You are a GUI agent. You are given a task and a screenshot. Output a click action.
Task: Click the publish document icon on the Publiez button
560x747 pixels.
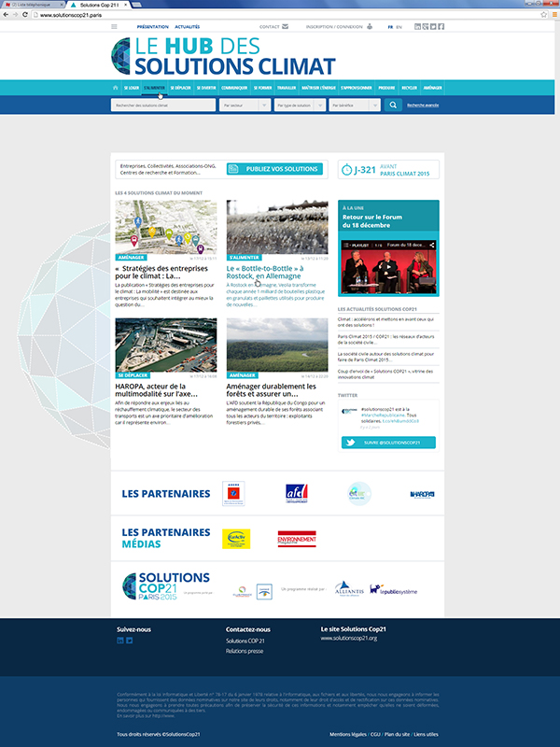coord(232,169)
